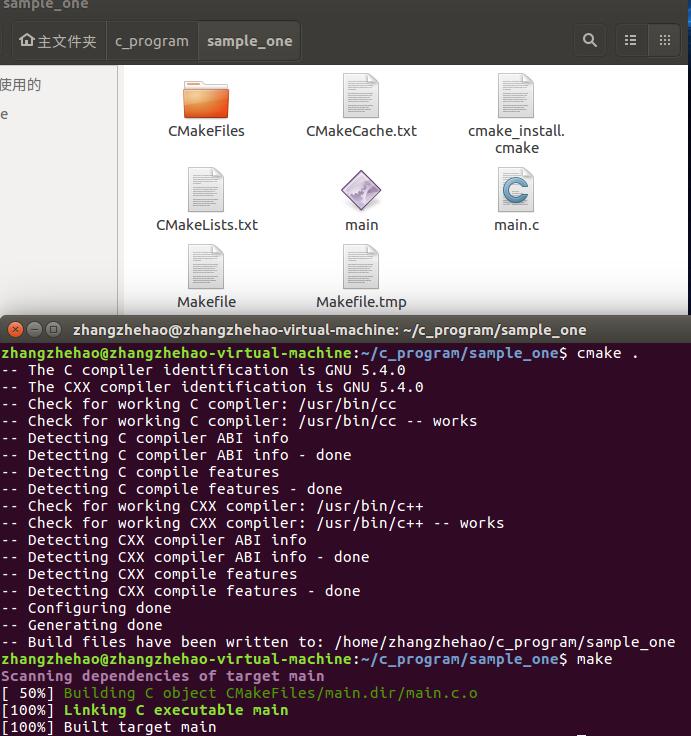Switch to list view

(x=630, y=40)
